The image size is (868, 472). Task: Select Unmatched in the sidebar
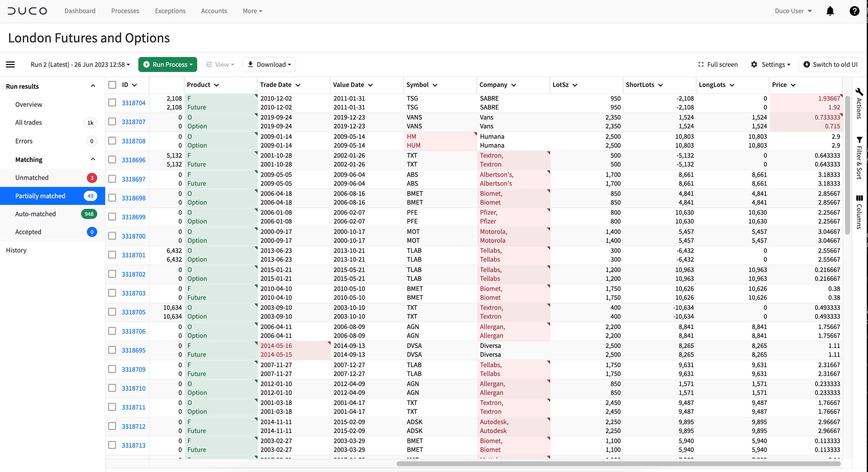(x=32, y=178)
